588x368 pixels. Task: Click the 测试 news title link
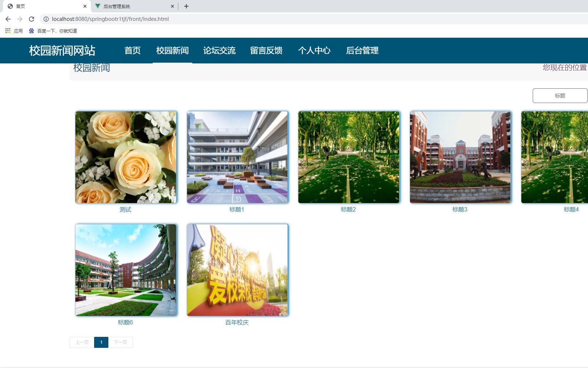pyautogui.click(x=125, y=210)
